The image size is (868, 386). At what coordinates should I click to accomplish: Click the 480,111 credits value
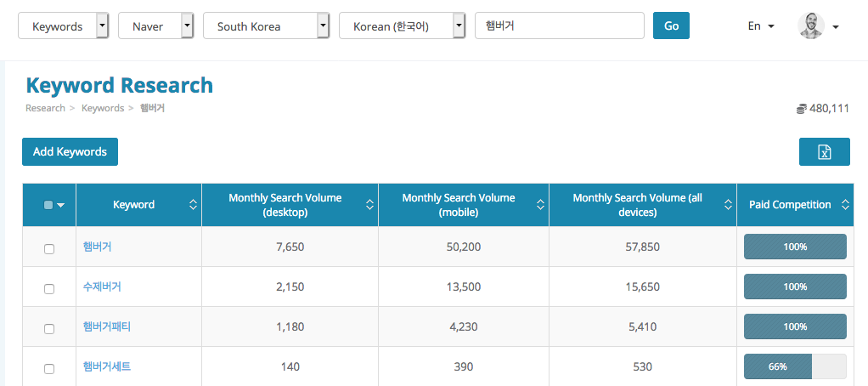[829, 109]
